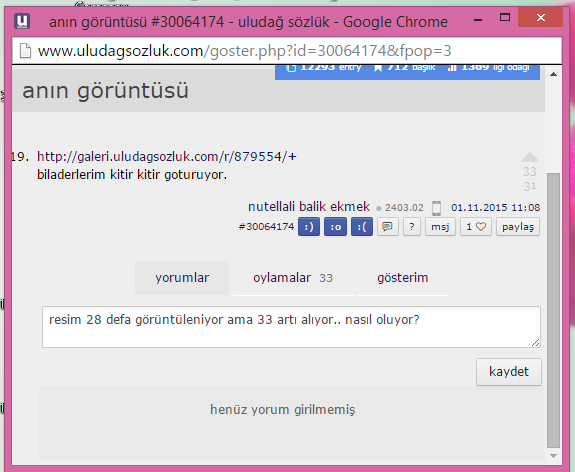The height and width of the screenshot is (472, 575).
Task: Click the uludağ sözlük favicon in title bar
Action: tap(22, 21)
